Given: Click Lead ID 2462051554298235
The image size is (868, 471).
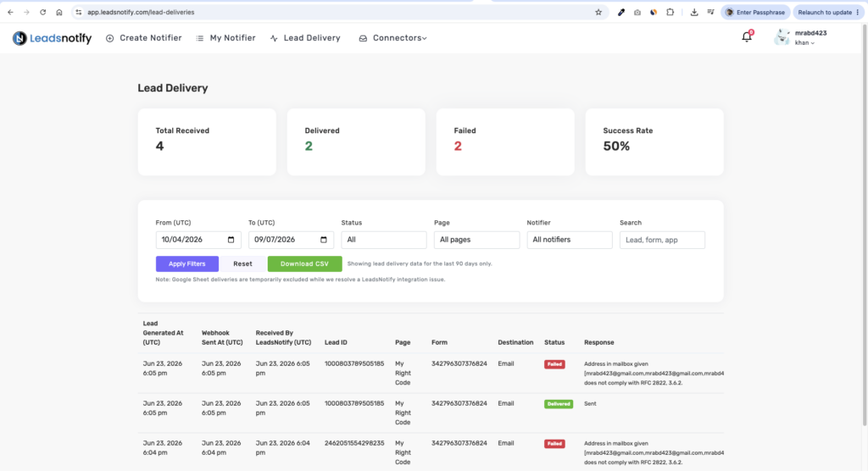Looking at the screenshot, I should [x=354, y=443].
